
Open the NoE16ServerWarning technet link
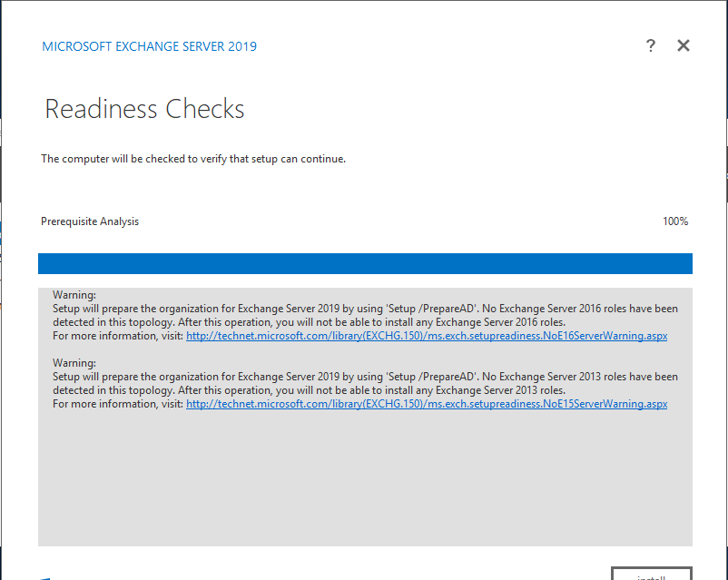tap(427, 336)
